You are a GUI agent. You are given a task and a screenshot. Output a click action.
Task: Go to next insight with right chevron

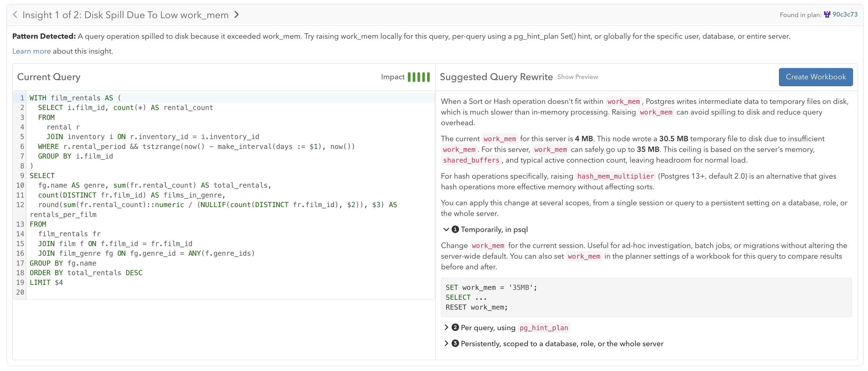coord(236,14)
